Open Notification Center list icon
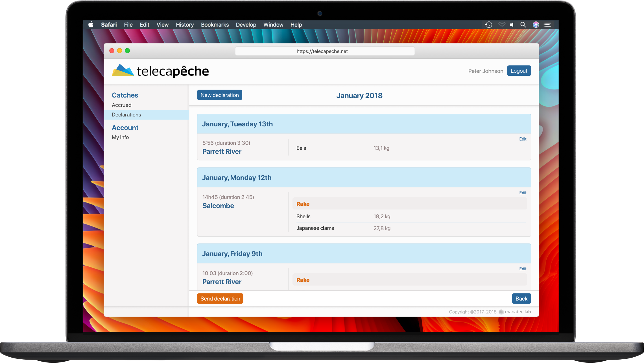This screenshot has height=363, width=644. coord(547,25)
